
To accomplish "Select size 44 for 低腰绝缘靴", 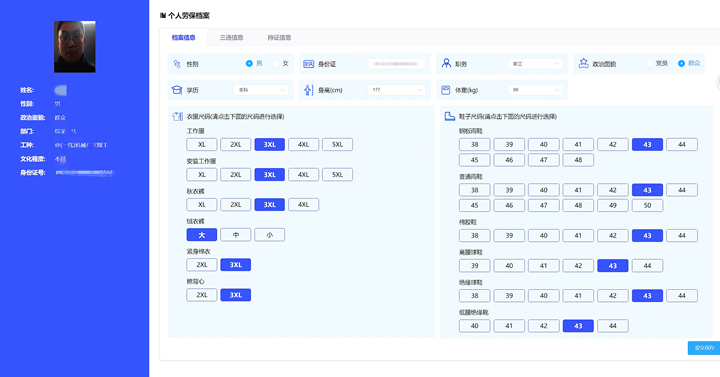I will (x=613, y=326).
